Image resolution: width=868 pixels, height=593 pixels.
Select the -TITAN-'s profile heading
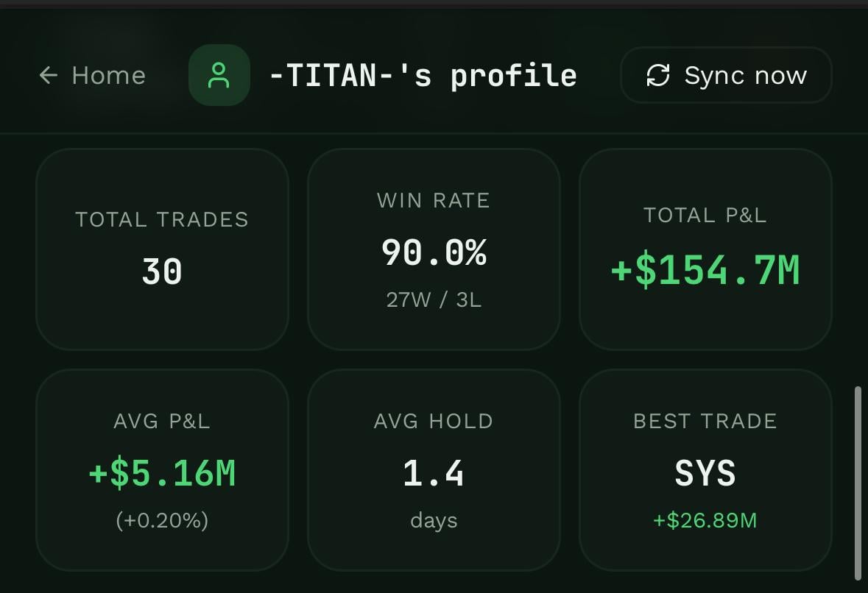[x=423, y=75]
